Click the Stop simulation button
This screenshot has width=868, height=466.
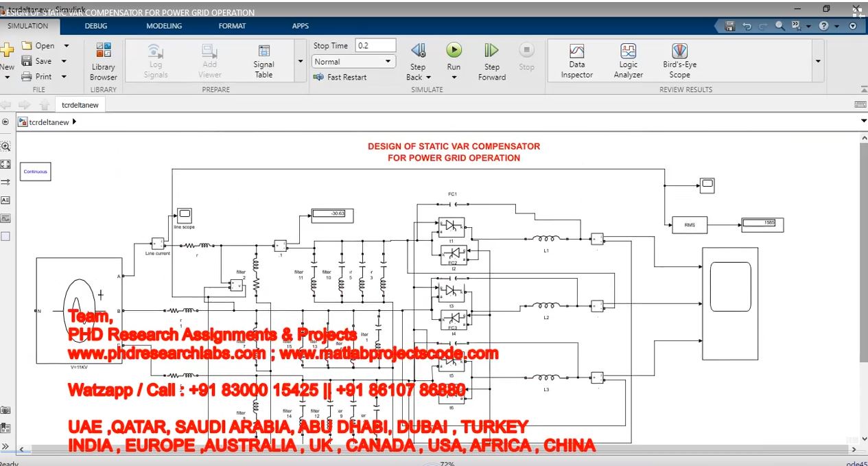click(526, 57)
